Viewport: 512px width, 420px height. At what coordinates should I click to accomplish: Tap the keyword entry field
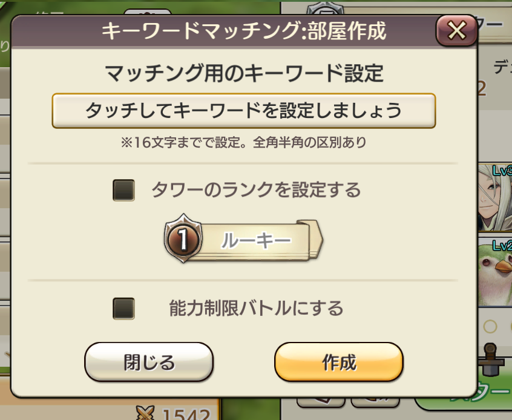tap(243, 111)
